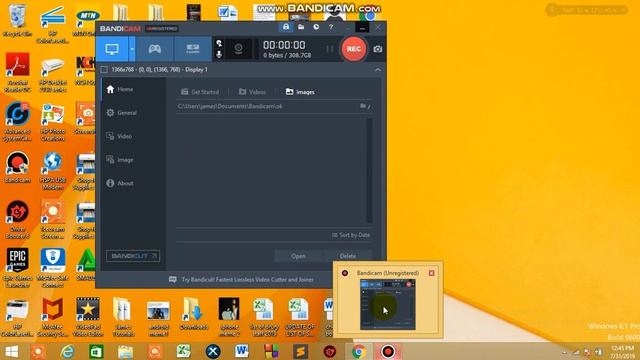640x360 pixels.
Task: Open the Windows Start button
Action: point(11,351)
